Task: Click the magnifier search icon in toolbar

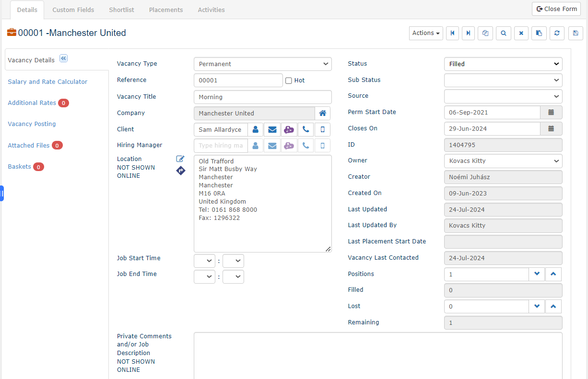Action: (x=504, y=33)
